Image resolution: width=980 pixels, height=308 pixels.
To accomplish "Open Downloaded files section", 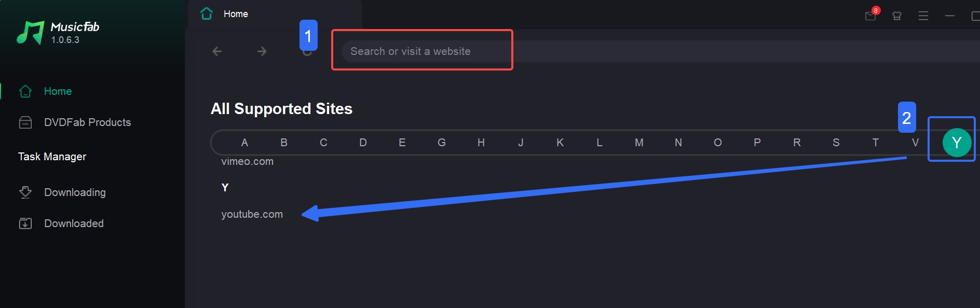I will (x=74, y=223).
